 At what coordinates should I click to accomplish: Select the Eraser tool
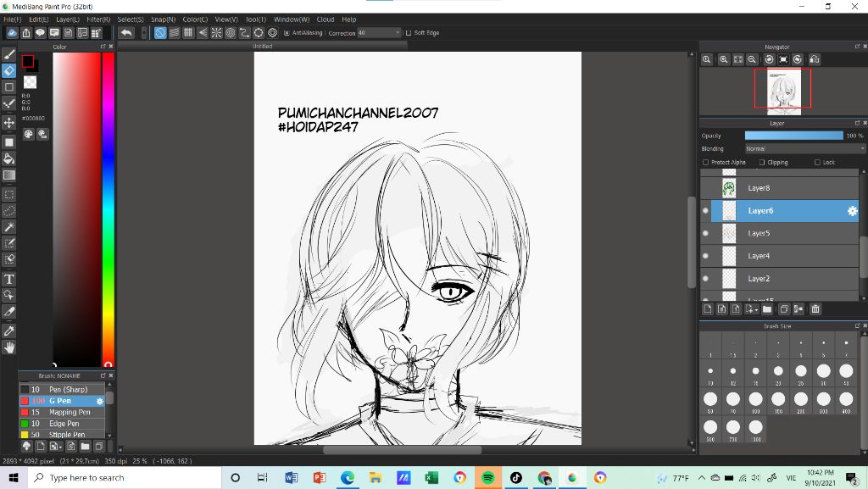9,71
